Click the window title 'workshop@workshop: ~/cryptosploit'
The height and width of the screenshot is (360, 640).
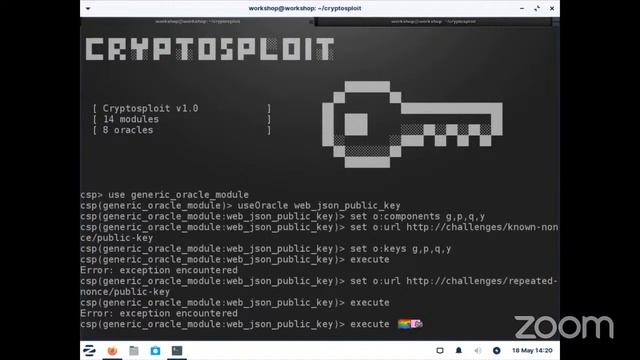pyautogui.click(x=304, y=8)
